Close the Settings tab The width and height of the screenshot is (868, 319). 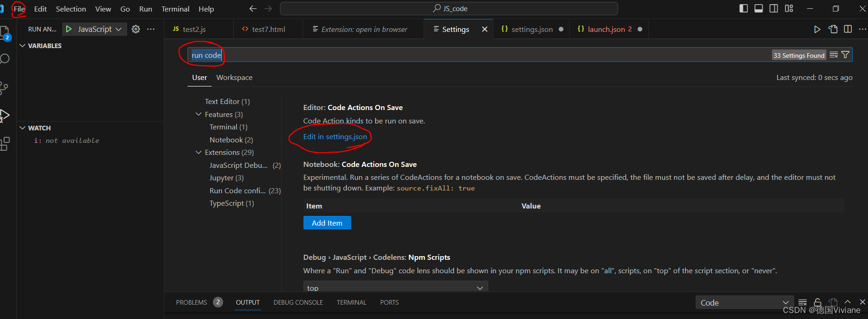click(485, 29)
